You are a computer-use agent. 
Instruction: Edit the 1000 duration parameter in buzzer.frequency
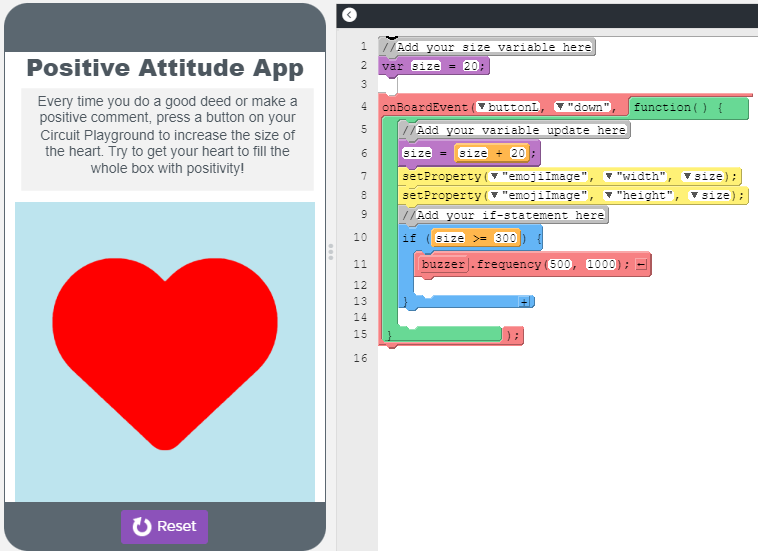[601, 264]
